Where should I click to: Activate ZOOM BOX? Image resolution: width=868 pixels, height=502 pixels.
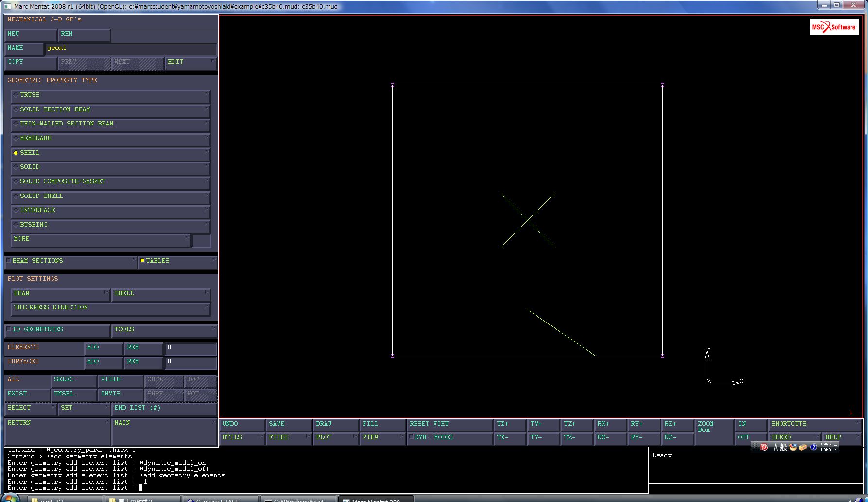point(714,431)
